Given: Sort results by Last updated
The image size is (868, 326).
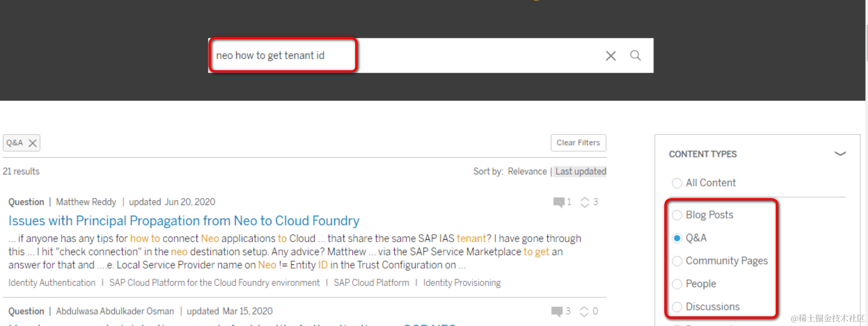Looking at the screenshot, I should (581, 172).
